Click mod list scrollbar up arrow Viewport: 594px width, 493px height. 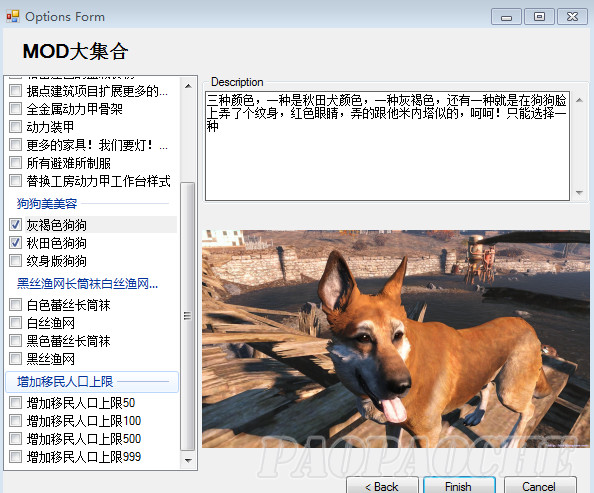(x=188, y=86)
